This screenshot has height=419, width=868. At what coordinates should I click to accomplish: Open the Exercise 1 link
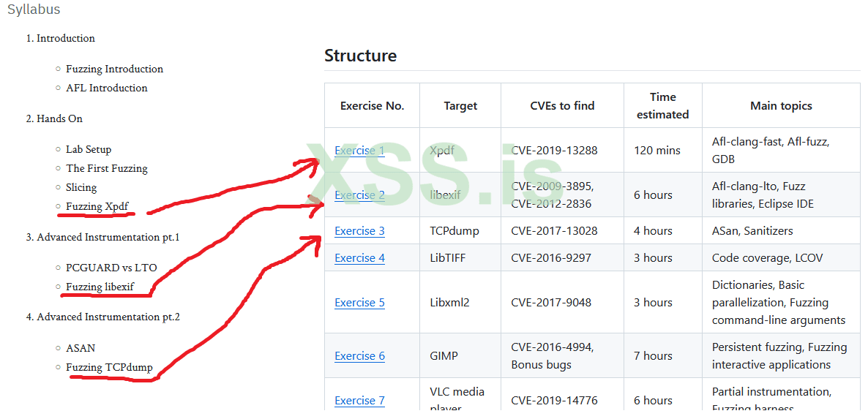(359, 151)
